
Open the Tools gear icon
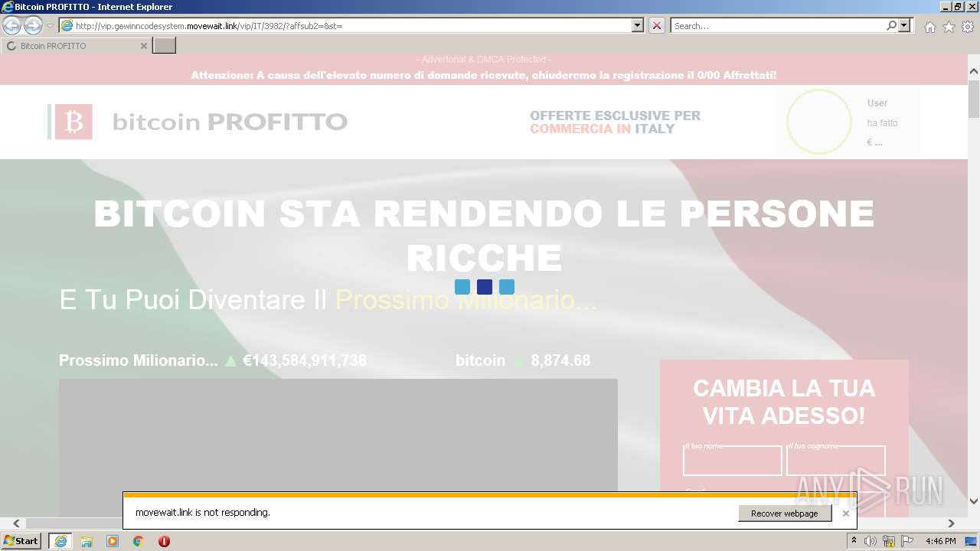tap(968, 27)
